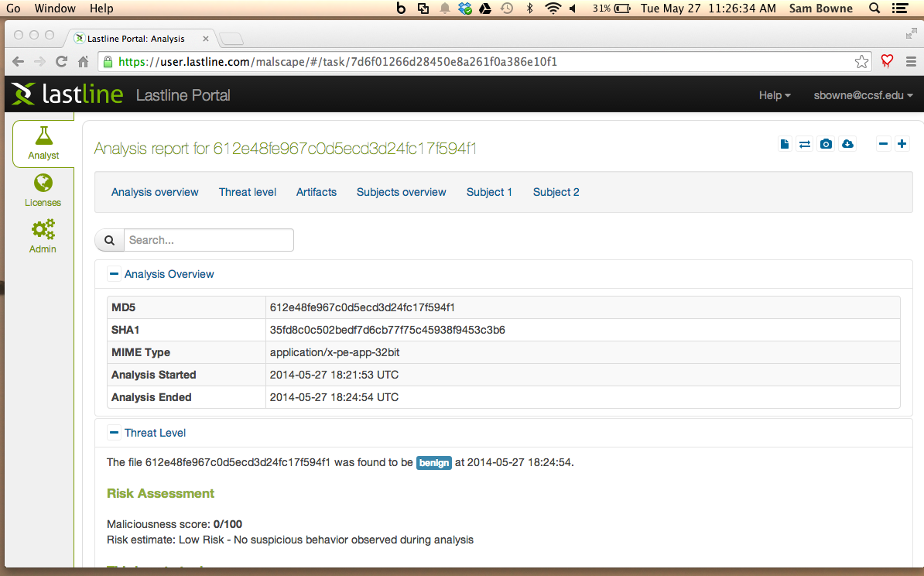Viewport: 924px width, 576px height.
Task: Go forward with browser forward arrow
Action: pyautogui.click(x=39, y=61)
